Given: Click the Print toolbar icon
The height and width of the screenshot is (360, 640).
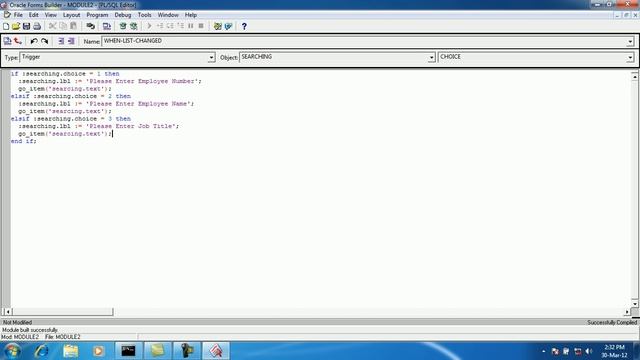Looking at the screenshot, I should 37,26.
